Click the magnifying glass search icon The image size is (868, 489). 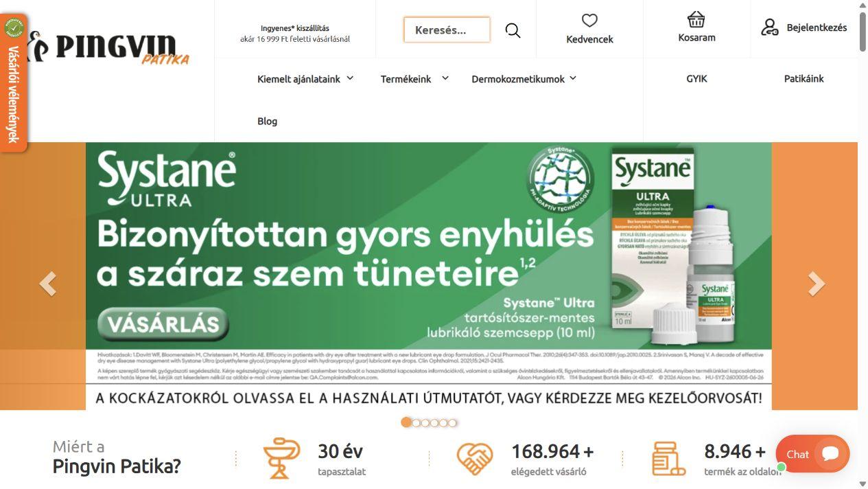tap(513, 30)
